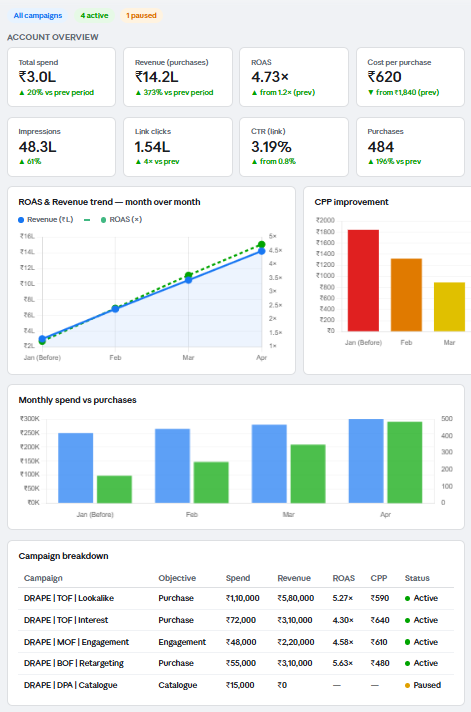Toggle the ROAS (×) legend item

[121, 220]
